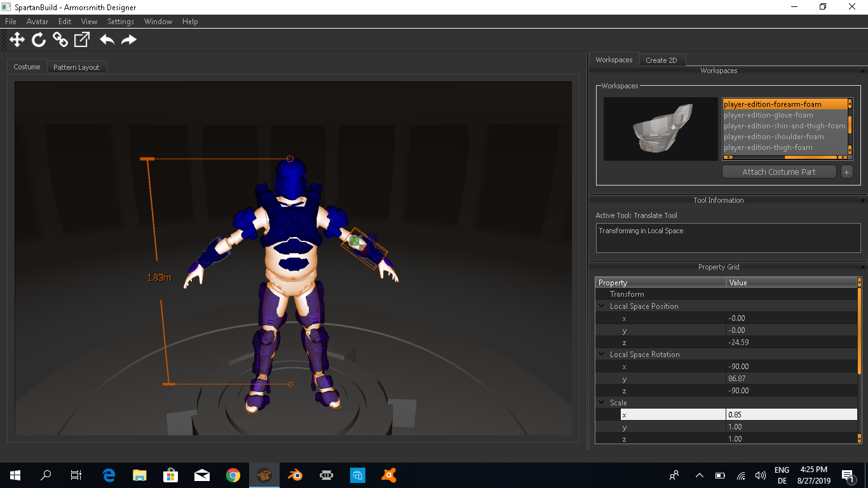Screen dimensions: 868x488
Task: Close the Workspaces panel with its X
Action: point(863,71)
